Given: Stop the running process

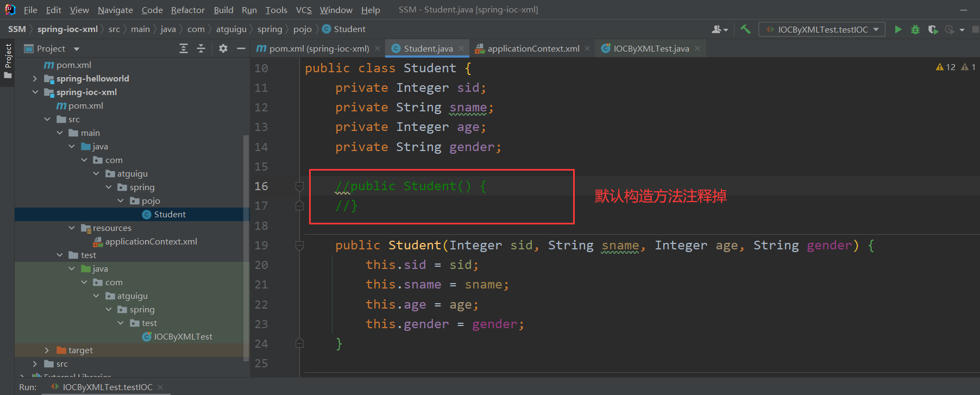Looking at the screenshot, I should click(x=976, y=29).
